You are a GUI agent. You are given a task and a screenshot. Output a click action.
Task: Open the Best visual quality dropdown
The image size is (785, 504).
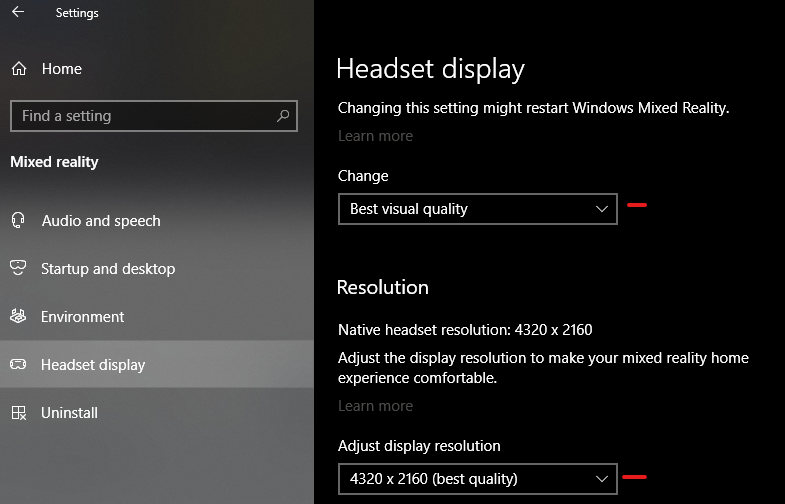[x=478, y=209]
